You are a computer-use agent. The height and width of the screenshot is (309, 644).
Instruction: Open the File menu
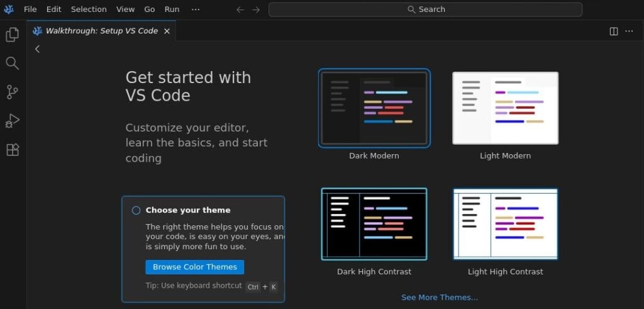30,9
